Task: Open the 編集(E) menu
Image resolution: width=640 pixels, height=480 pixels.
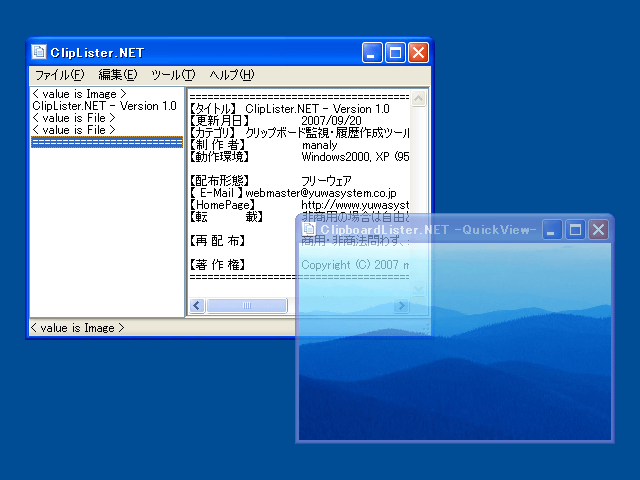Action: (x=118, y=75)
